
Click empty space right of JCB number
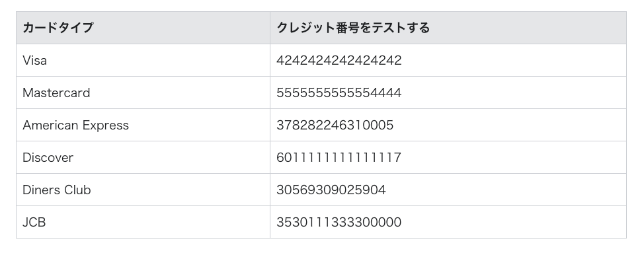[x=513, y=223]
